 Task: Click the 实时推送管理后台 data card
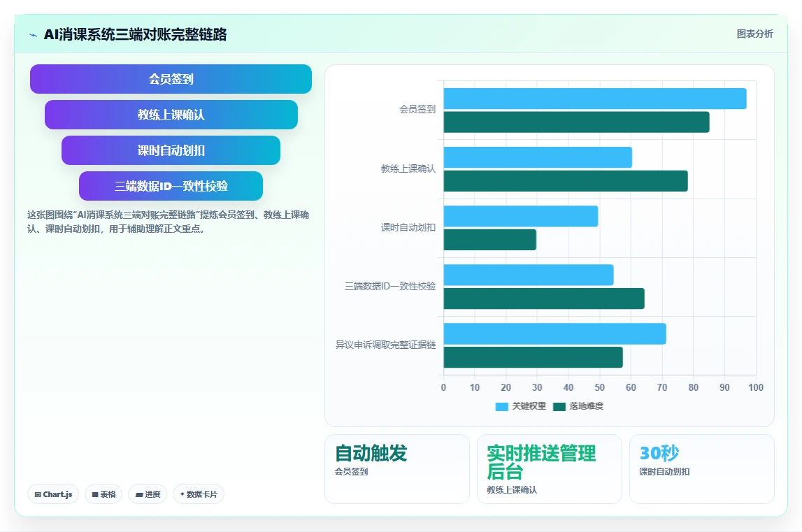pyautogui.click(x=550, y=469)
